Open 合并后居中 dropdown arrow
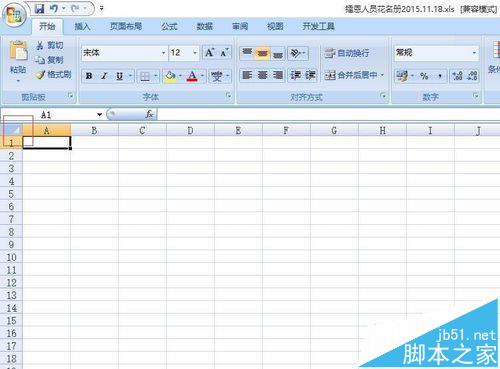 [383, 75]
